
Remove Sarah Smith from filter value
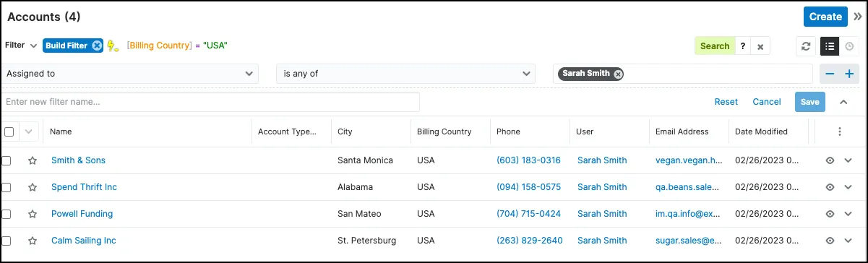coord(618,74)
